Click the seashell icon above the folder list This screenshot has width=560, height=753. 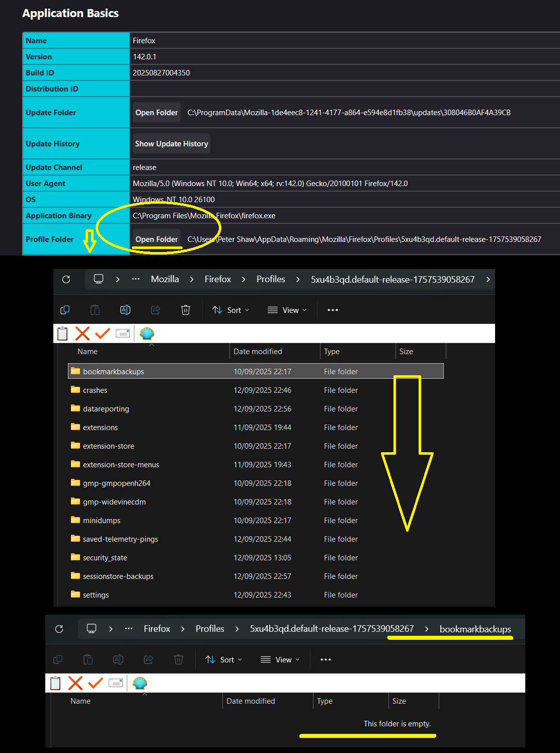click(146, 333)
